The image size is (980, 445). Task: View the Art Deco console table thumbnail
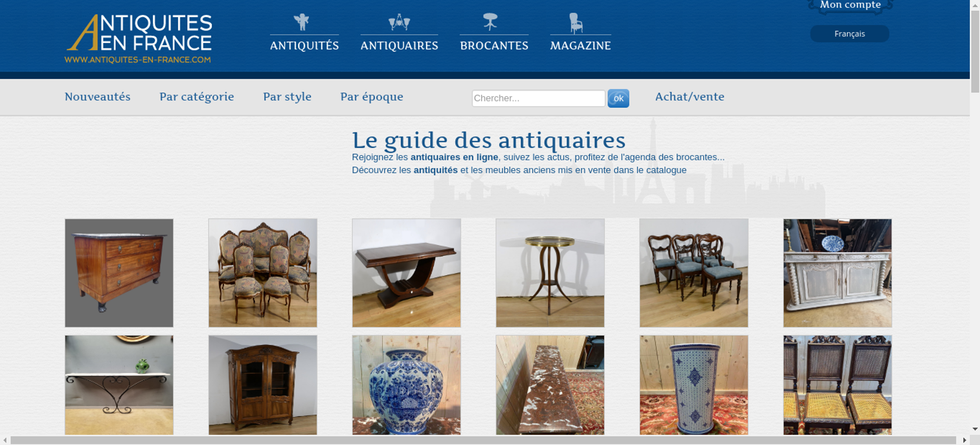coord(406,273)
